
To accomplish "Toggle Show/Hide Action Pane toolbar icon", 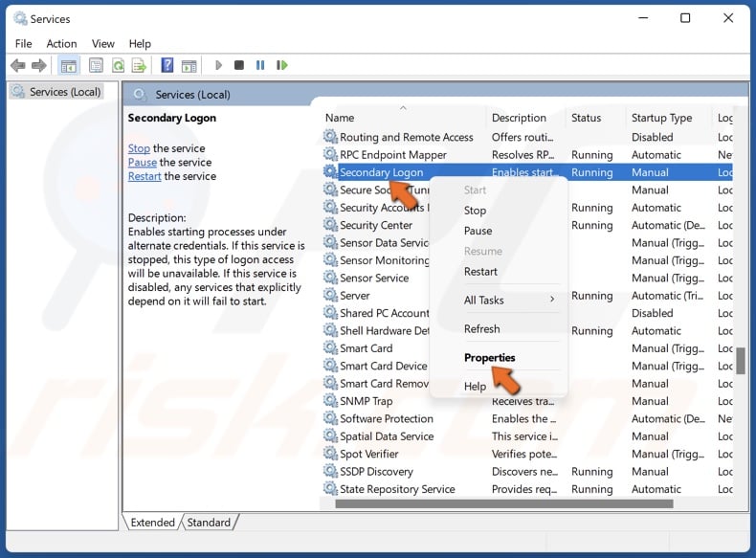I will tap(189, 66).
